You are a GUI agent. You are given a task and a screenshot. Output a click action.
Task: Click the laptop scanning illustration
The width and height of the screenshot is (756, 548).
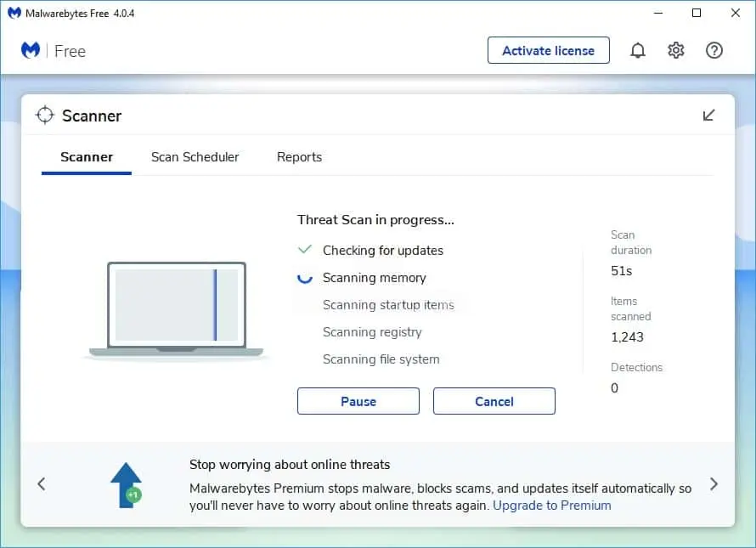click(177, 310)
